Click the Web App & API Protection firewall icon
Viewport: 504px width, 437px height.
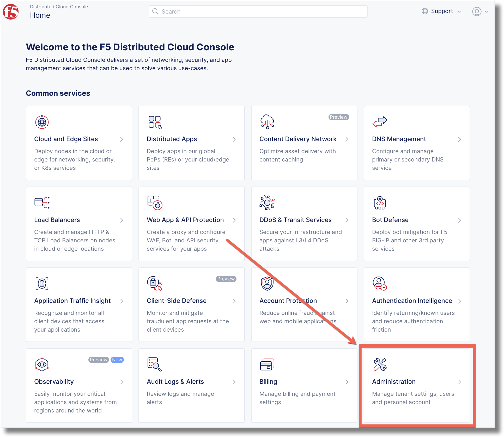155,203
